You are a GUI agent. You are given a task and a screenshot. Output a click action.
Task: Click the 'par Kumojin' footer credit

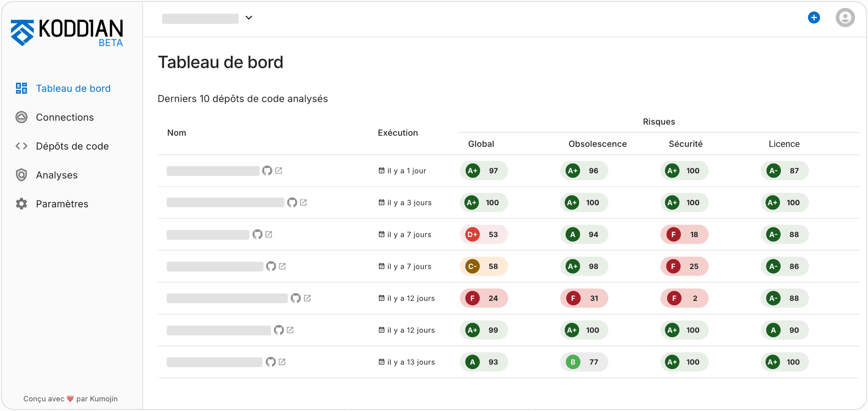[98, 398]
